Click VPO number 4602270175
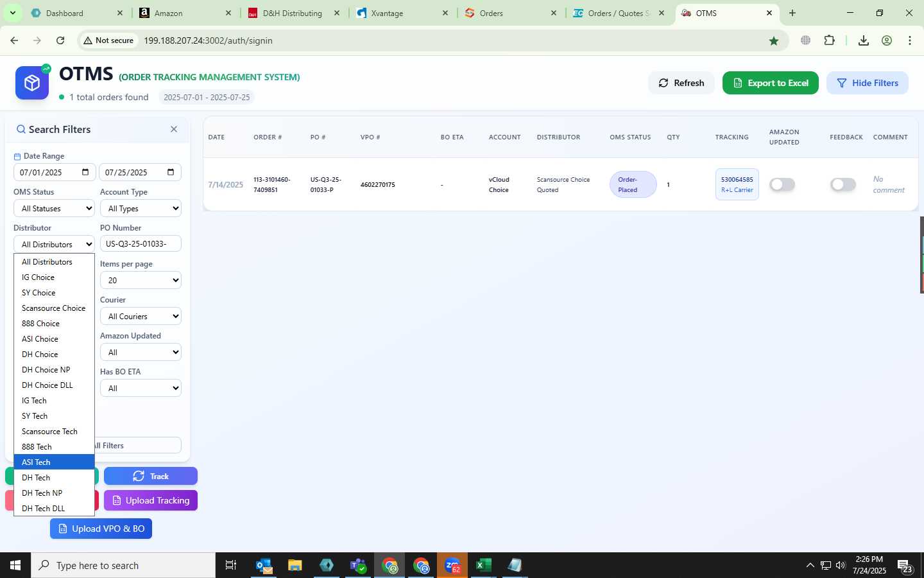The image size is (924, 578). click(377, 184)
